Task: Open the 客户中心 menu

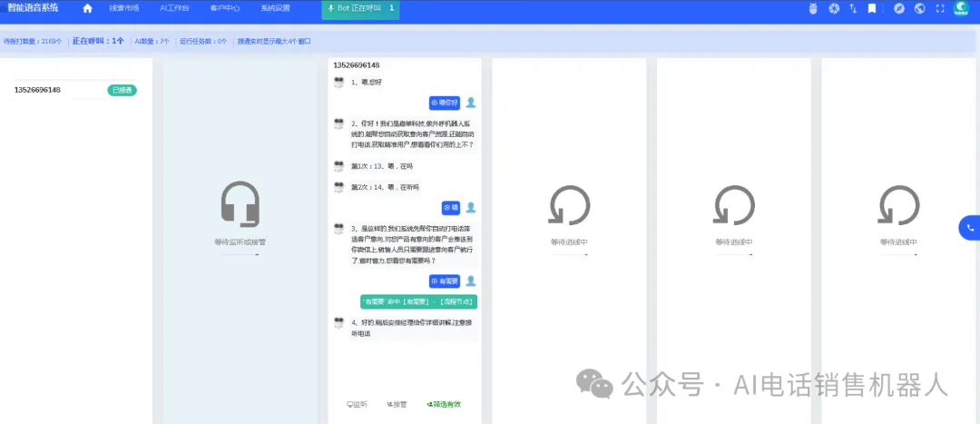Action: click(x=225, y=9)
